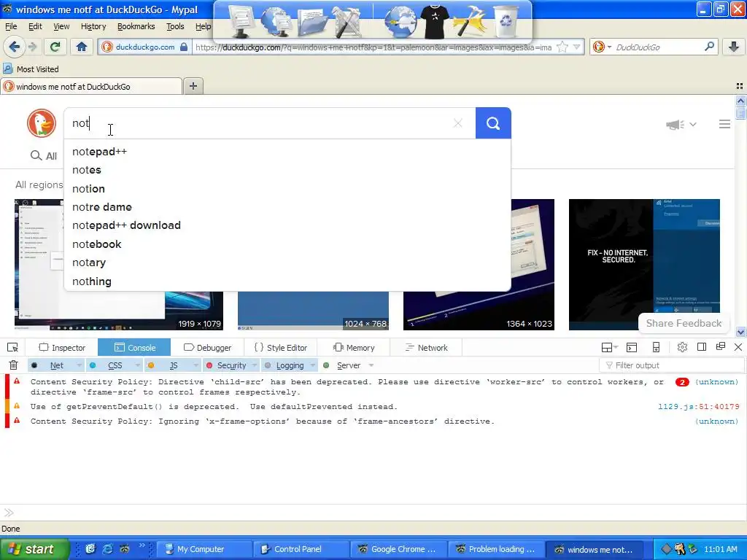Screen dimensions: 747x560
Task: Dock devtools to side of window
Action: click(x=702, y=347)
